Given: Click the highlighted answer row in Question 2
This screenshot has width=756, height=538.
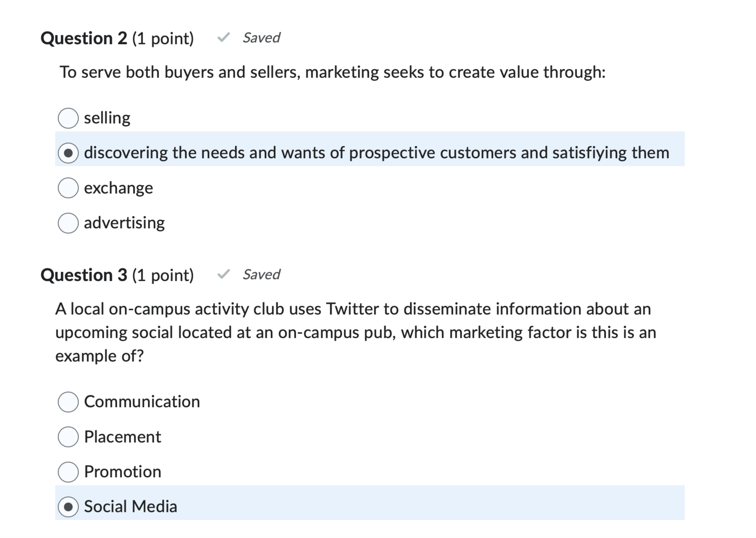Looking at the screenshot, I should 364,153.
